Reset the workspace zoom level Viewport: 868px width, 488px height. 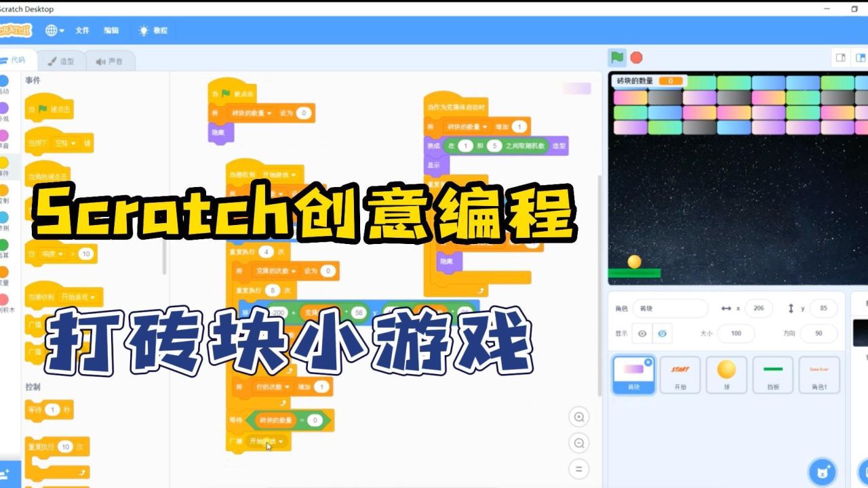(579, 469)
